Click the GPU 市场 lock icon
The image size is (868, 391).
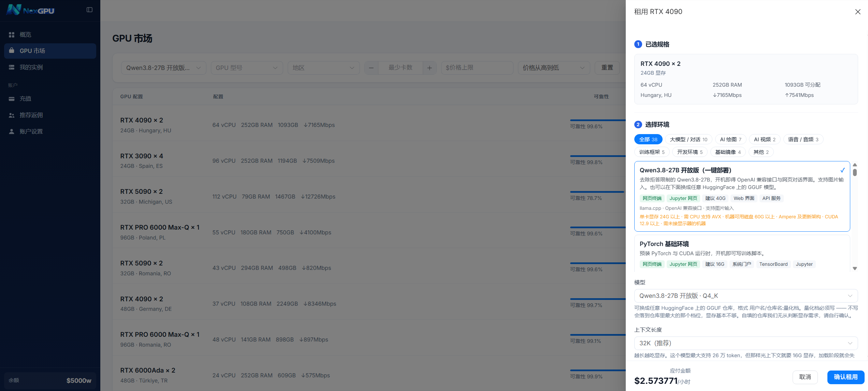(12, 50)
